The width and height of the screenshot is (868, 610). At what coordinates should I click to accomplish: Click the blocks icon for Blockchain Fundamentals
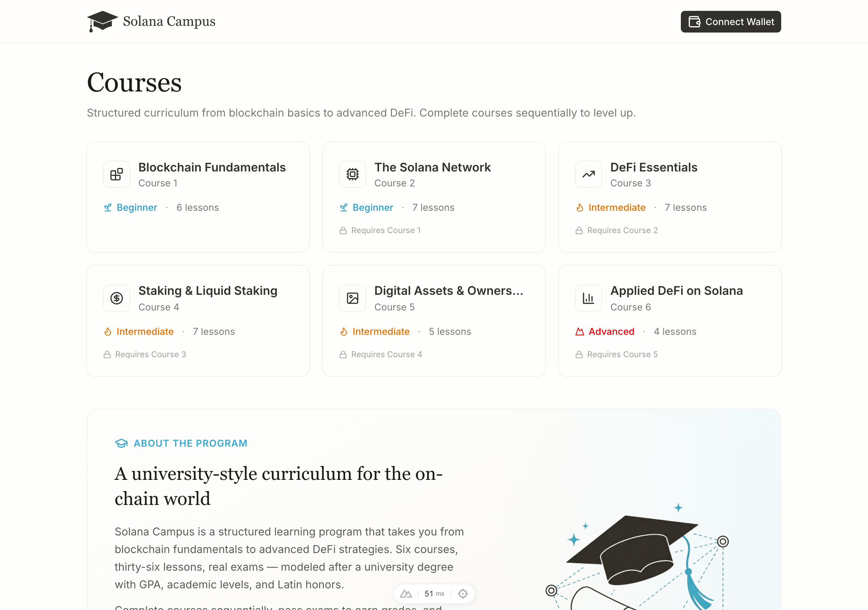pos(116,174)
